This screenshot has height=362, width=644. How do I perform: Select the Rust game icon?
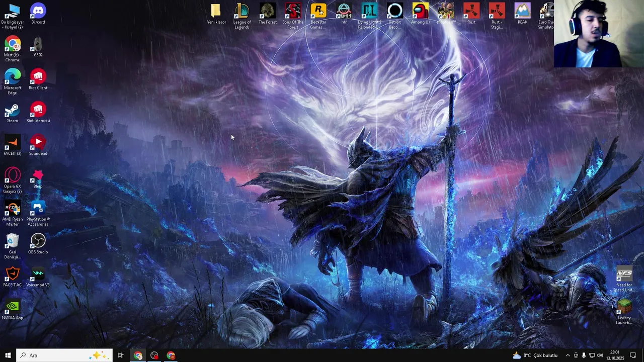click(471, 14)
